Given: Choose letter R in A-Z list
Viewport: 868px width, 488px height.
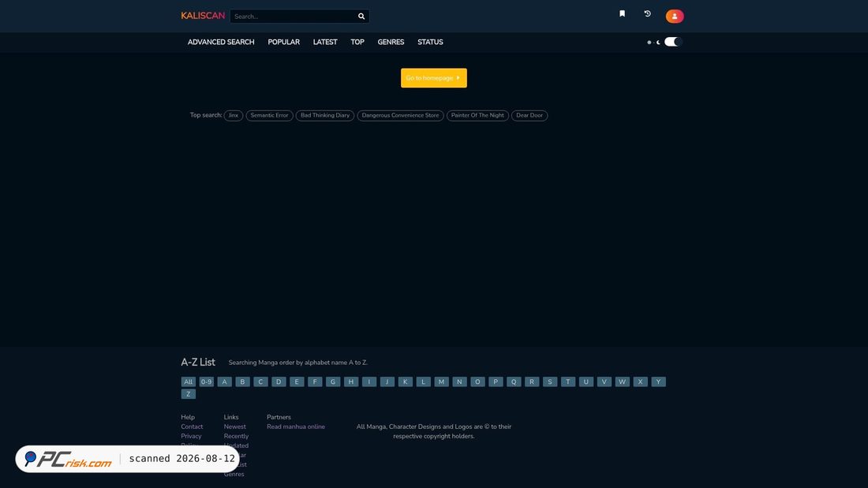Looking at the screenshot, I should point(531,382).
